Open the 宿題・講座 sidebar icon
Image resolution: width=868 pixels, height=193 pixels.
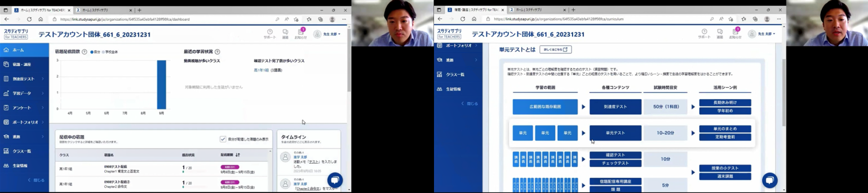pos(6,64)
